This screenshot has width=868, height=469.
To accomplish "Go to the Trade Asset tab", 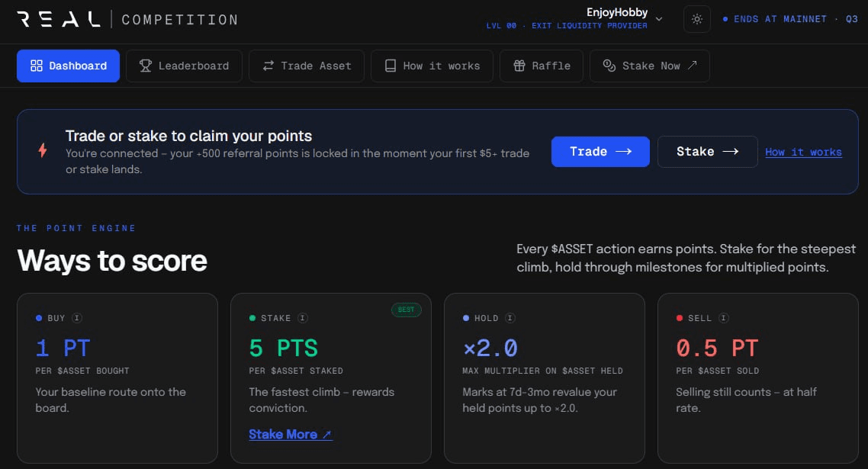I will pyautogui.click(x=306, y=66).
